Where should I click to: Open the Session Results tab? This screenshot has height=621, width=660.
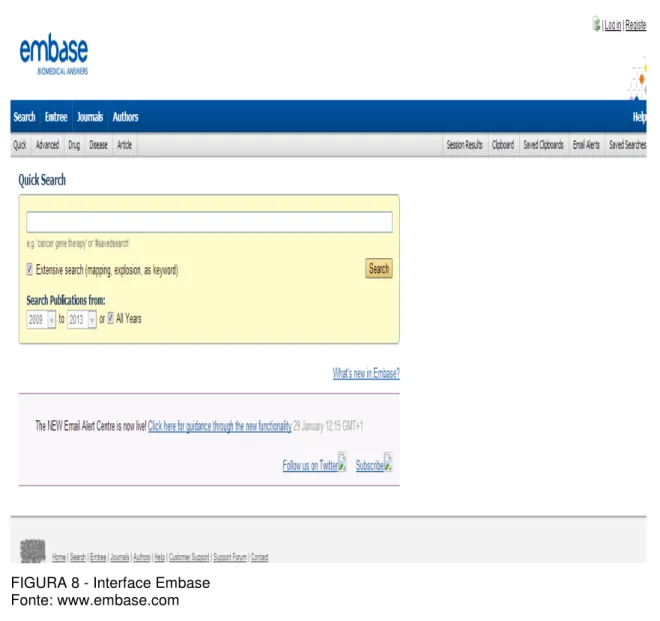464,145
